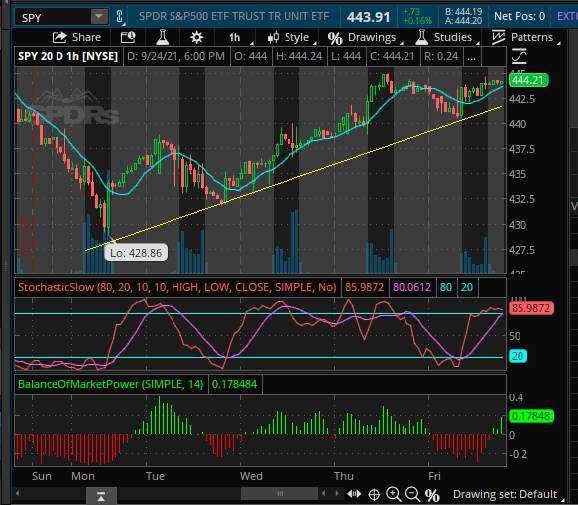Click the Net Pos: 0 label
Viewport: 578px width, 505px height.
(x=519, y=16)
